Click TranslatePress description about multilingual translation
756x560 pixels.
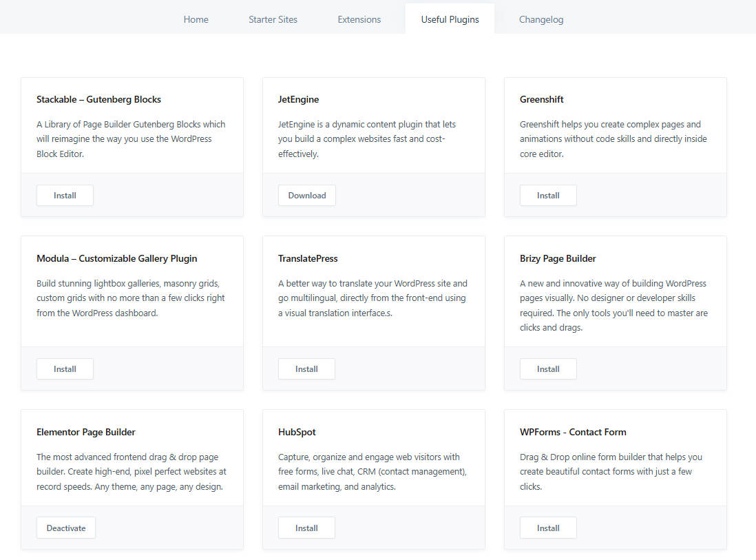coord(372,298)
